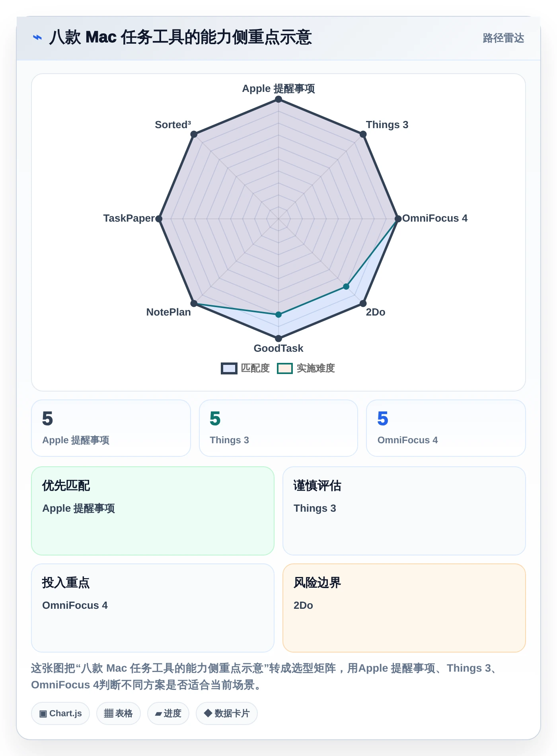Viewport: 557px width, 756px height.
Task: Select the OmniFocus 4 radar vertex point
Action: pyautogui.click(x=398, y=219)
